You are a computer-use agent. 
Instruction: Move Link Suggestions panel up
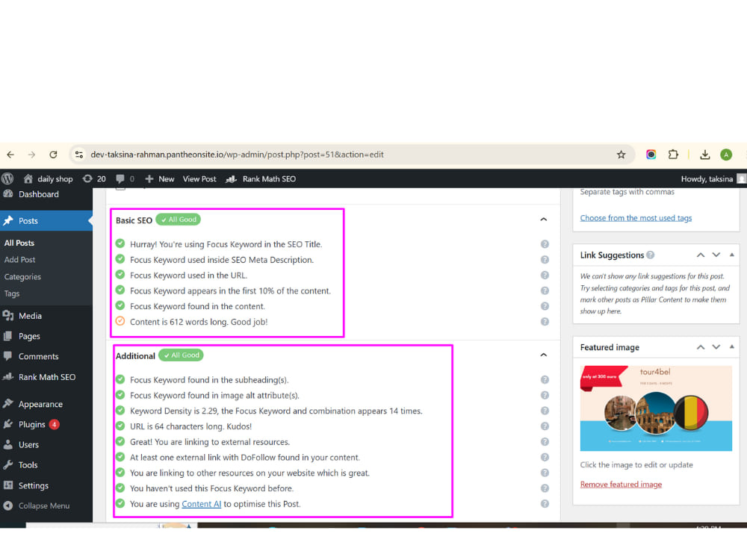[x=701, y=255]
